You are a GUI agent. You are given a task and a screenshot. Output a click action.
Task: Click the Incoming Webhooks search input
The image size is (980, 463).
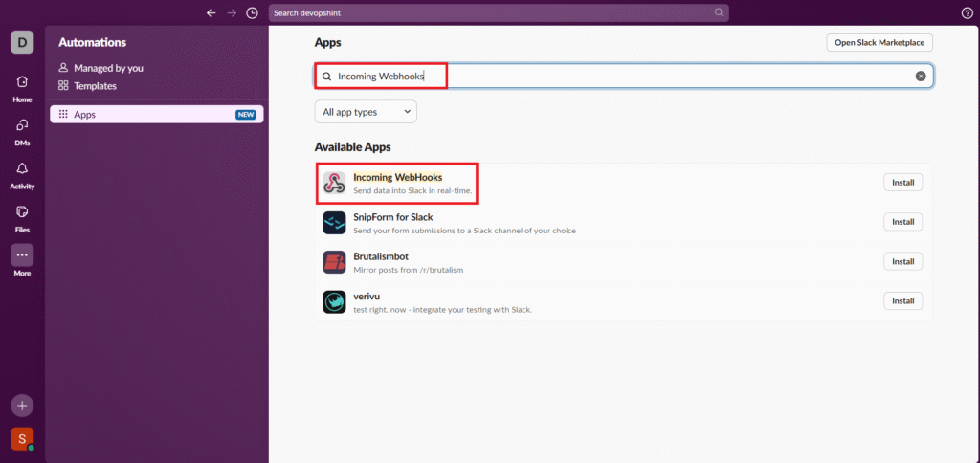pyautogui.click(x=624, y=76)
